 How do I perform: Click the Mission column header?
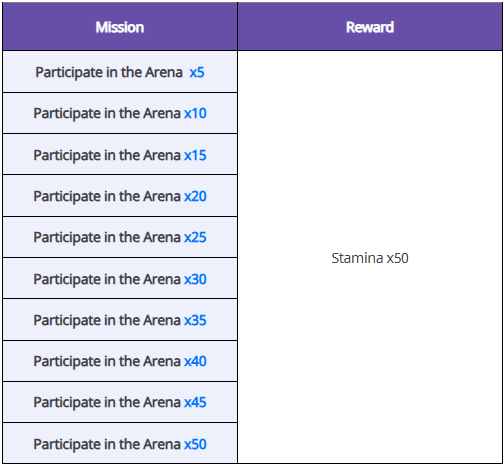tap(120, 27)
